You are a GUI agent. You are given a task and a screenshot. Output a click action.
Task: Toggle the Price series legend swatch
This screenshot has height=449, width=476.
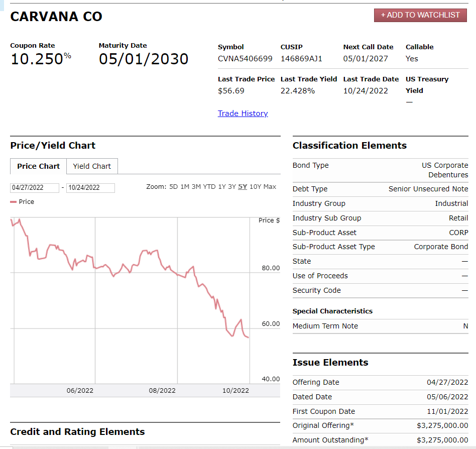(14, 202)
